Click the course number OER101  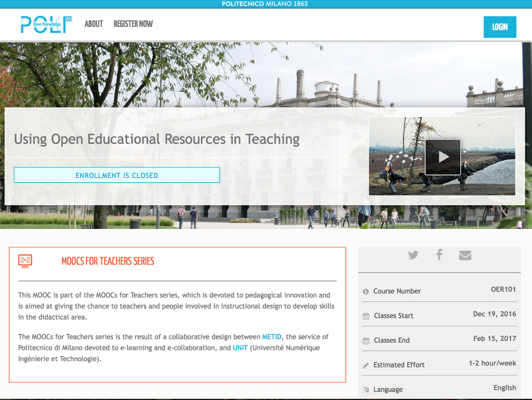coord(503,289)
